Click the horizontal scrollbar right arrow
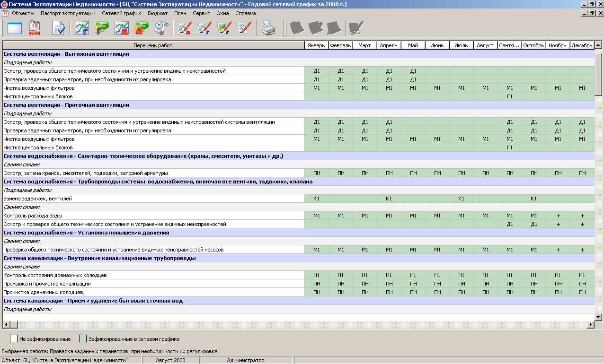The image size is (604, 364). 590,325
